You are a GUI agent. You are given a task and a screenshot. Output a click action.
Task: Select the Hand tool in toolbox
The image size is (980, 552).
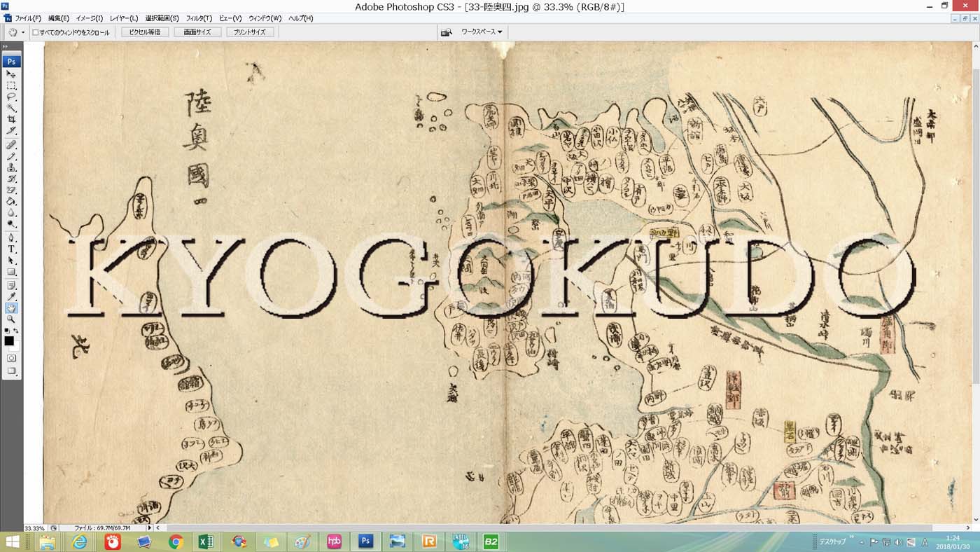tap(11, 308)
